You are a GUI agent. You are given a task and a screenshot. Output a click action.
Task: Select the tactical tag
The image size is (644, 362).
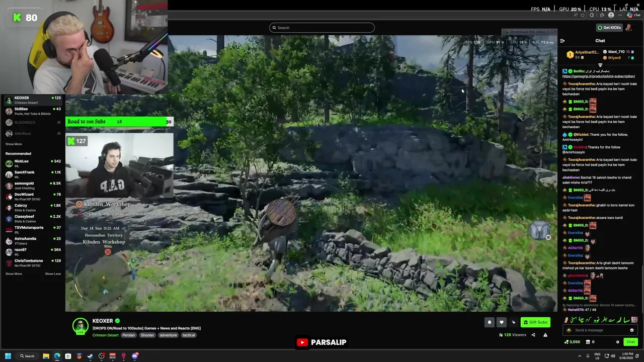pos(189,335)
